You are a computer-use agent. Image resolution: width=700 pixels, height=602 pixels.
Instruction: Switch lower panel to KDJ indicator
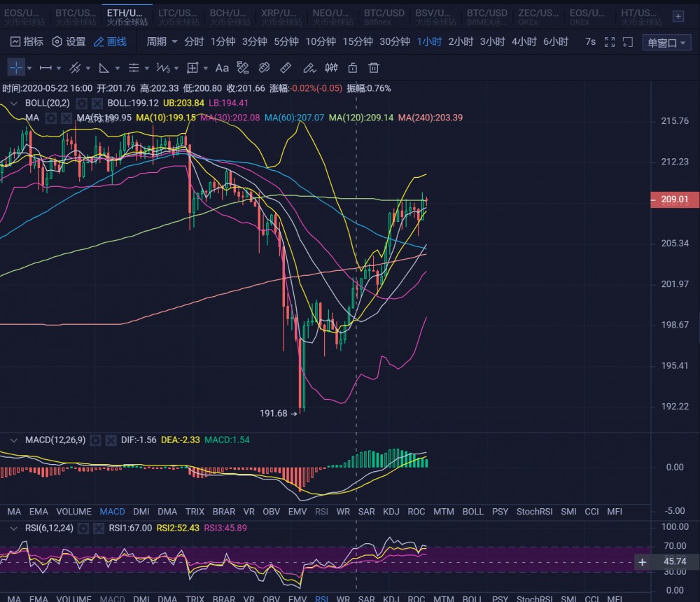(x=391, y=512)
